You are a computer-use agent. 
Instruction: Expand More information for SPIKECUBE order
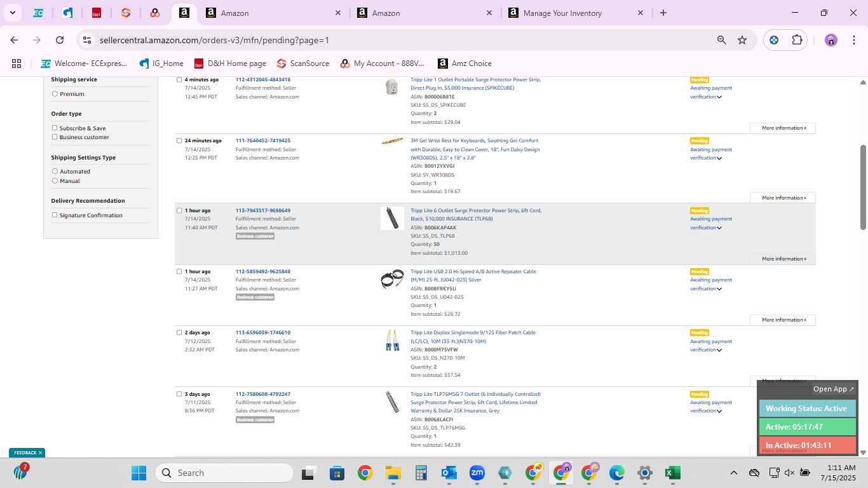[x=783, y=128]
